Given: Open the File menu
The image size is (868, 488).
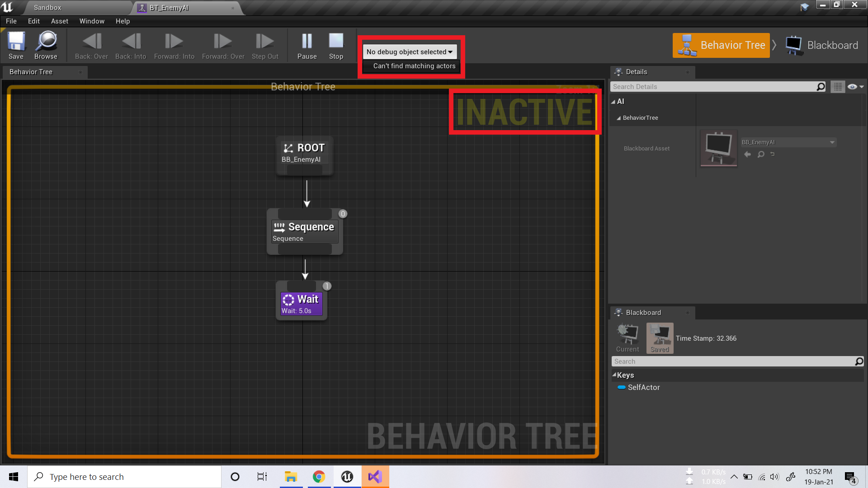Looking at the screenshot, I should (x=11, y=21).
